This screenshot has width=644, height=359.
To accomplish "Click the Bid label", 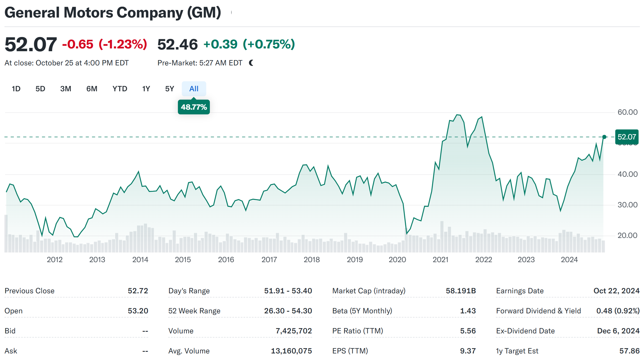I will click(10, 331).
